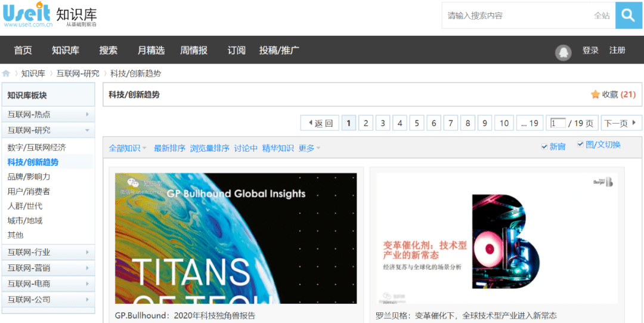This screenshot has height=323, width=644.
Task: Go to page 6
Action: click(x=434, y=123)
